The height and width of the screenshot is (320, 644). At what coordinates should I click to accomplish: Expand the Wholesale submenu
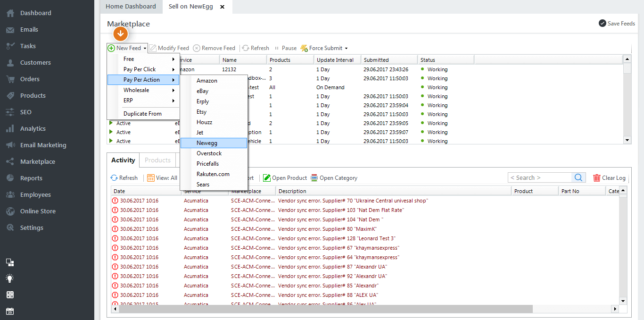pyautogui.click(x=143, y=90)
